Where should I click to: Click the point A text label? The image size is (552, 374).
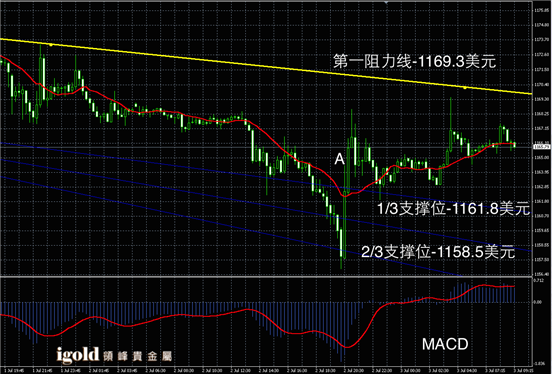(x=339, y=159)
